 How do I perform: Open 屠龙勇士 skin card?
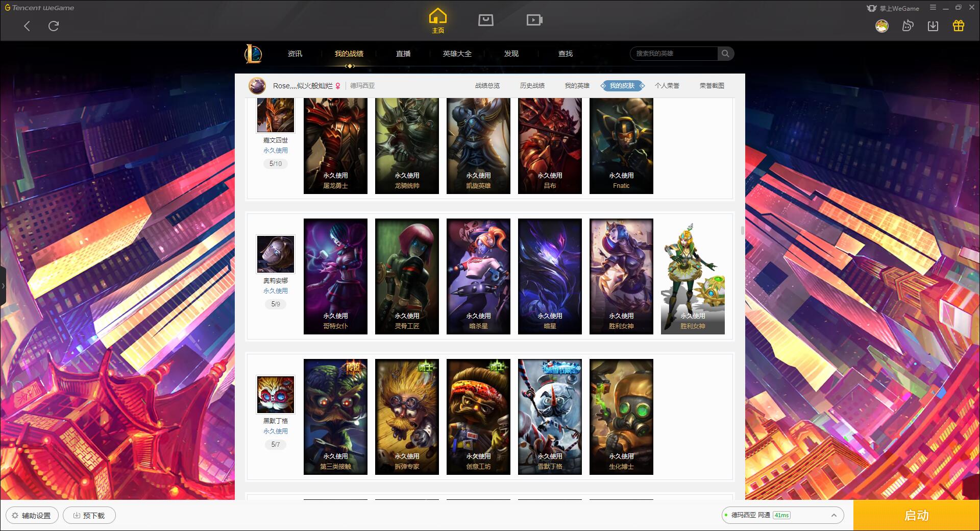335,146
